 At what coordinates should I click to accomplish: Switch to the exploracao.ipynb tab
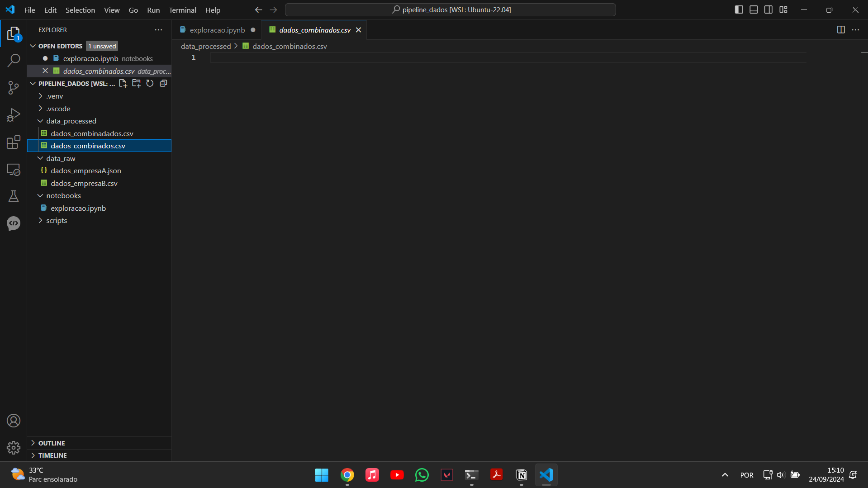point(217,30)
